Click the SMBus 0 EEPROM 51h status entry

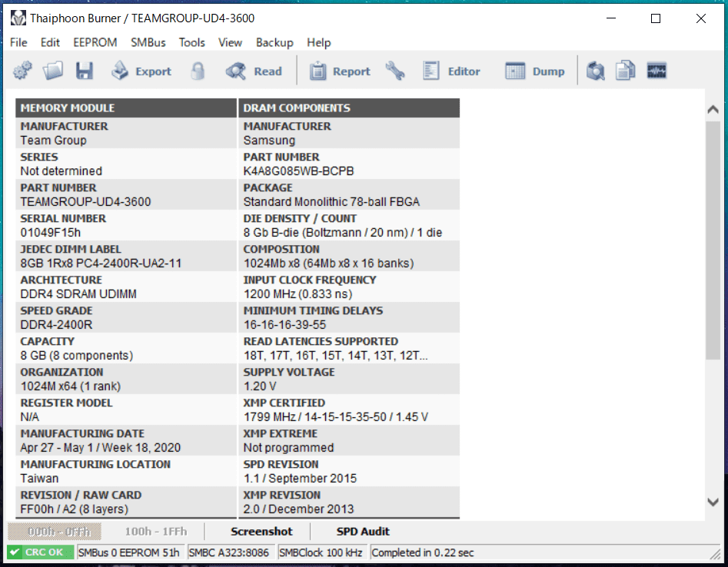(x=129, y=552)
